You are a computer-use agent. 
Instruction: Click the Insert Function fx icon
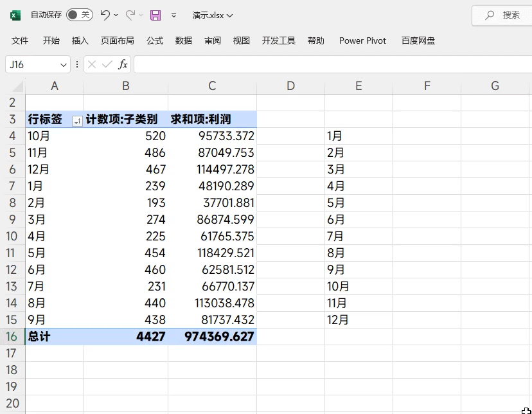tap(123, 64)
